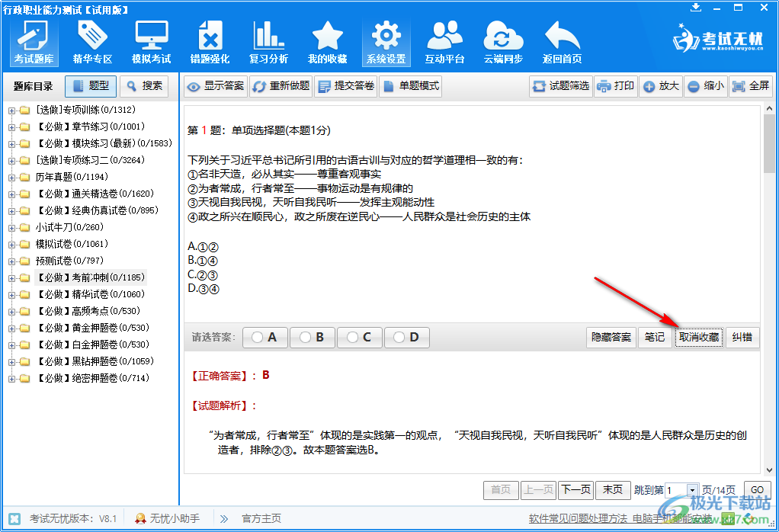The height and width of the screenshot is (532, 779).
Task: Expand the 历年真题 tree folder
Action: (x=11, y=177)
